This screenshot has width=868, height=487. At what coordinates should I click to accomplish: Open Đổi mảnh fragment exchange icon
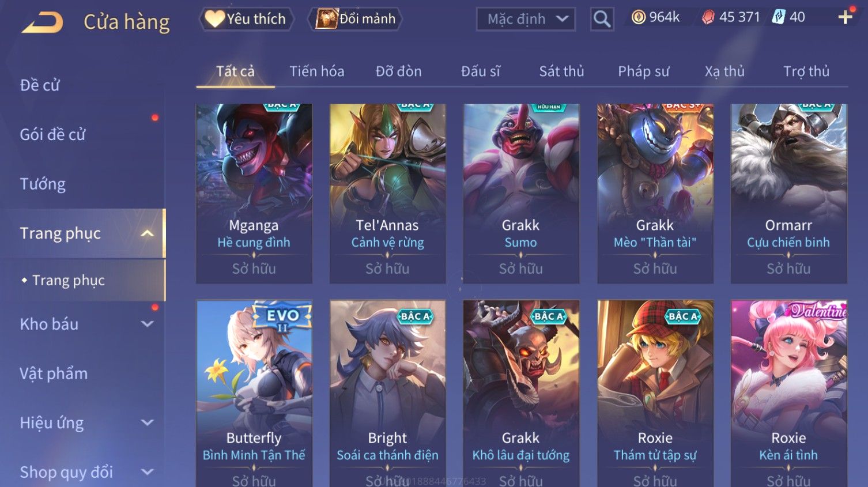pos(326,18)
